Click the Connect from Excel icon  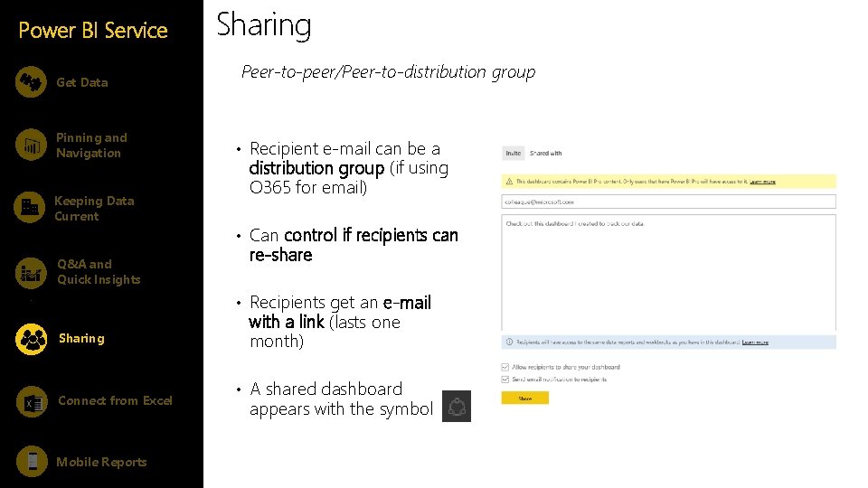pos(33,401)
